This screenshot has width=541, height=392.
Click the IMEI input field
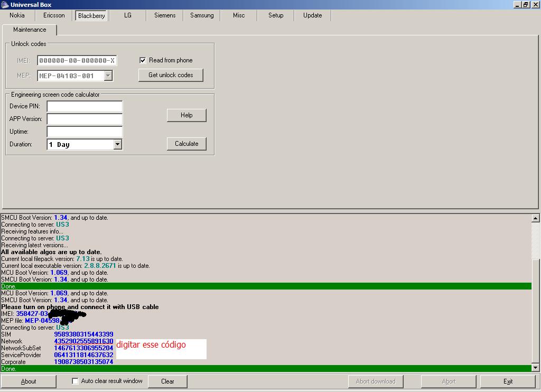click(77, 60)
